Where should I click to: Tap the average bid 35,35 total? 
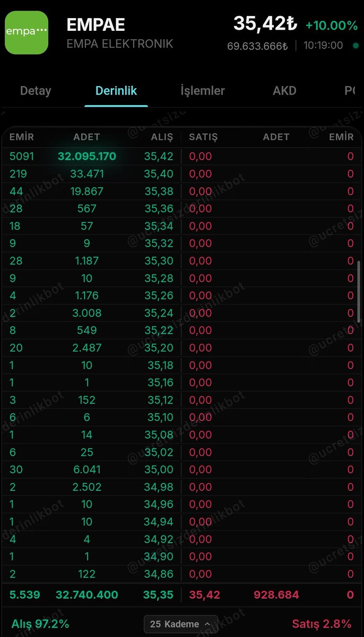point(158,595)
